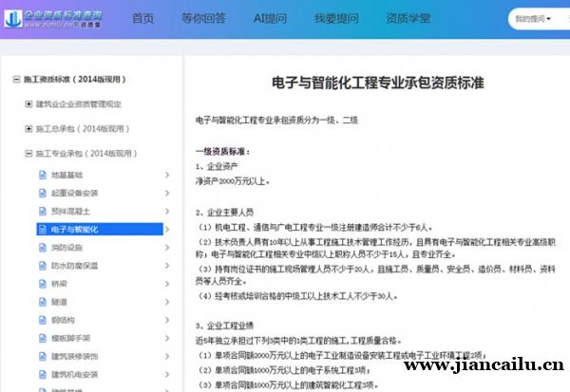Open 建筑业企业资质管理规定 in the tree
570x392 pixels.
[78, 104]
